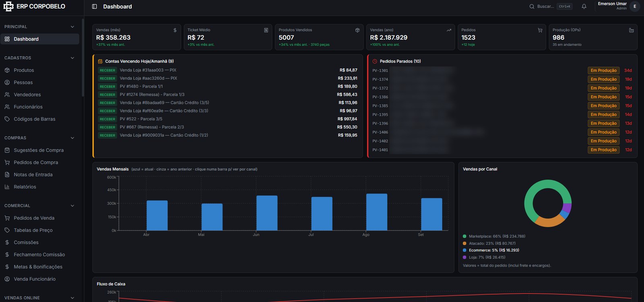This screenshot has height=302, width=644.
Task: Click the cart icon on Pedidos card
Action: tap(540, 30)
